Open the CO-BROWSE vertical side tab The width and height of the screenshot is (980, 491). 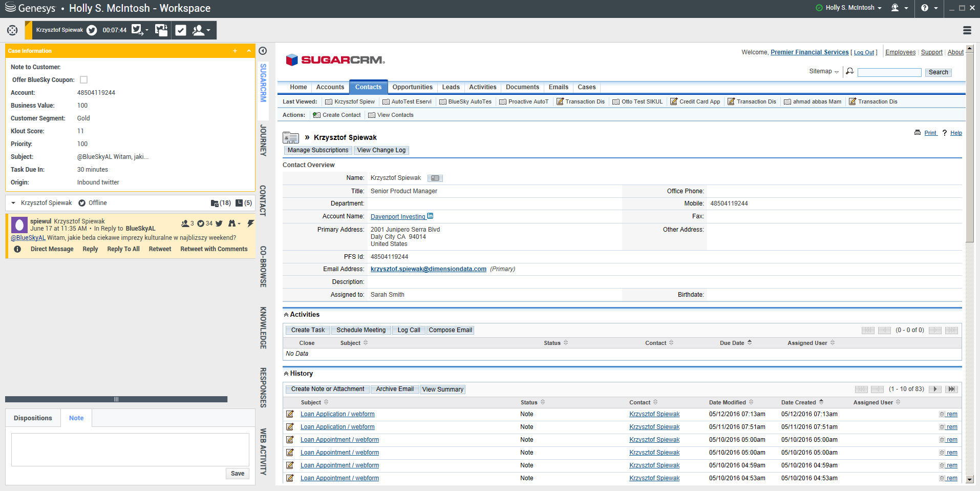point(263,267)
